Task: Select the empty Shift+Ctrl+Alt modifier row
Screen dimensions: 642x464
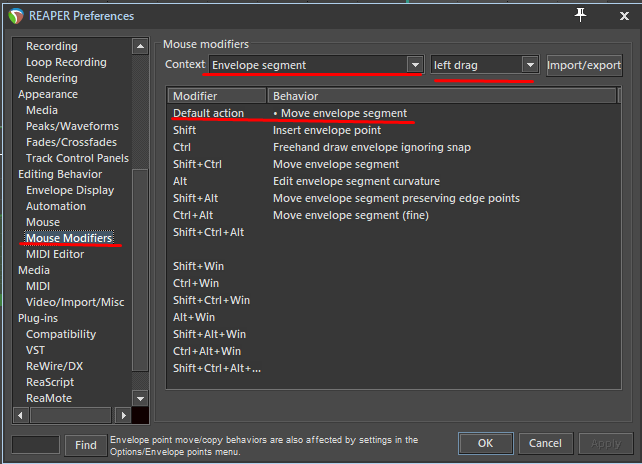Action: 393,232
